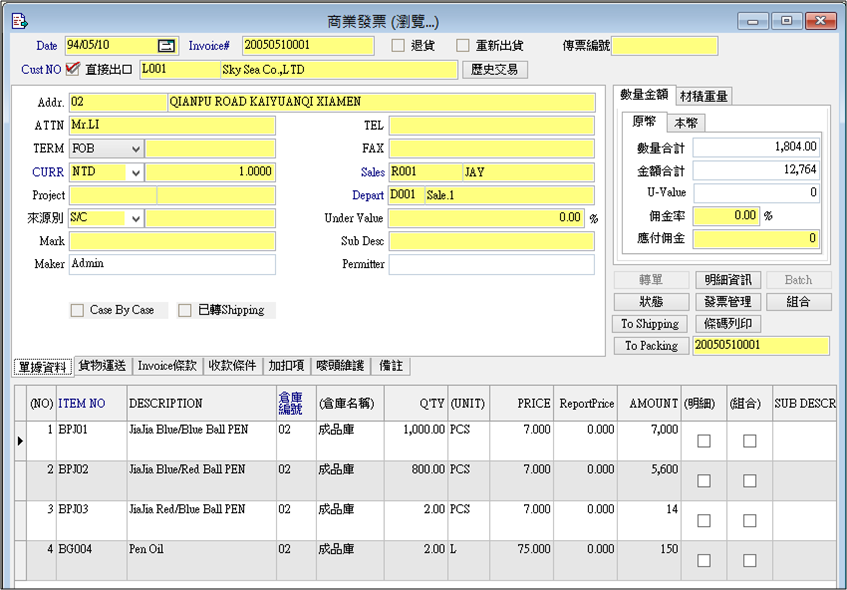Check the Case By Case checkbox
This screenshot has height=590, width=847.
click(x=77, y=311)
